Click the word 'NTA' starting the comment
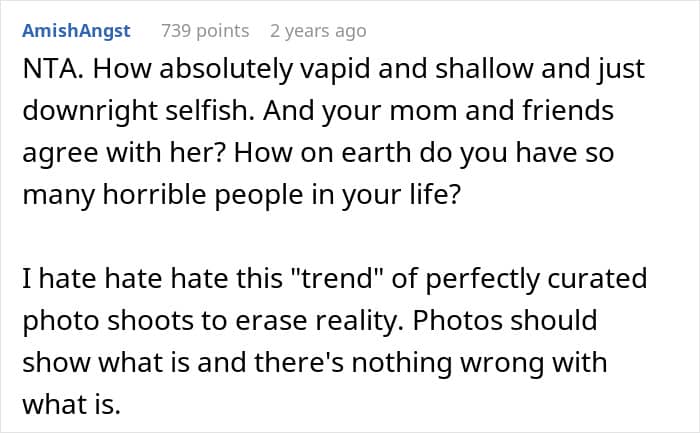Viewport: 700px width, 433px height. 48,69
